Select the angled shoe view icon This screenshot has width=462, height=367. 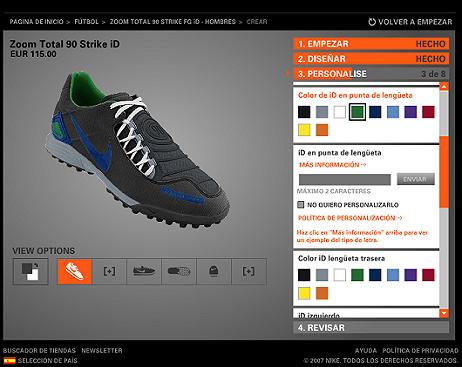tap(74, 272)
